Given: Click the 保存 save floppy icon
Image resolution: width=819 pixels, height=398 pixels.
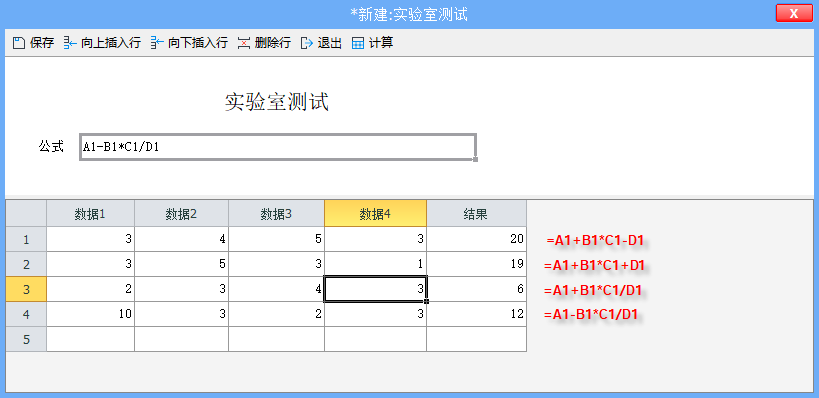Looking at the screenshot, I should 19,43.
